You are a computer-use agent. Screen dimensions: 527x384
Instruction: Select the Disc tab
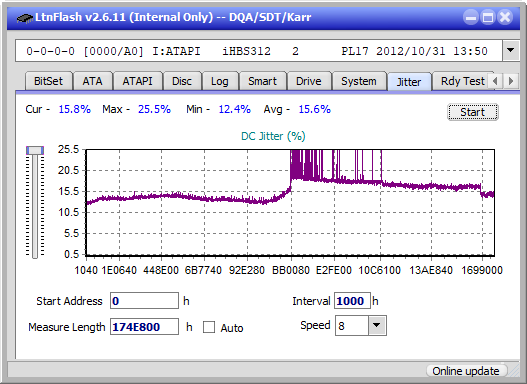[182, 81]
